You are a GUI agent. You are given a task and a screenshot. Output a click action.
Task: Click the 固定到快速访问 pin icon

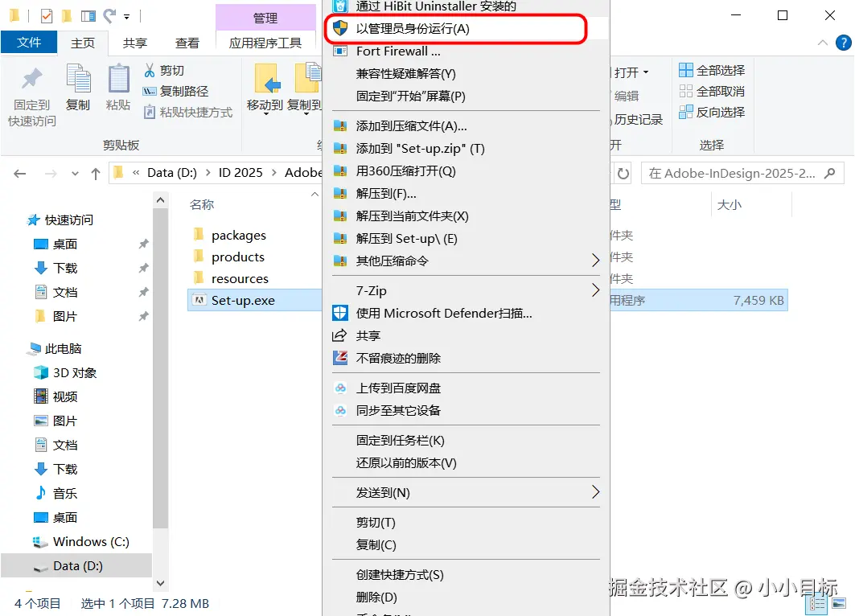31,79
